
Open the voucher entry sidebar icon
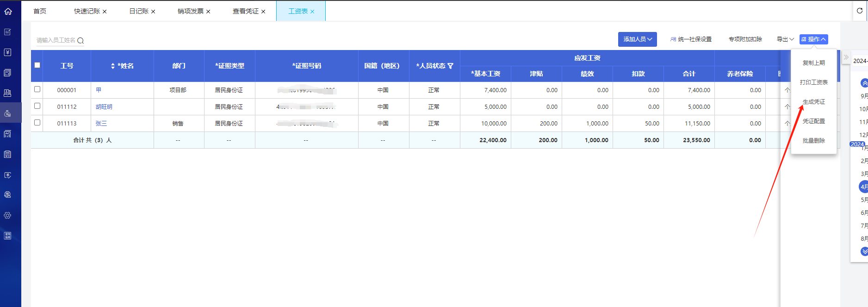pyautogui.click(x=8, y=32)
